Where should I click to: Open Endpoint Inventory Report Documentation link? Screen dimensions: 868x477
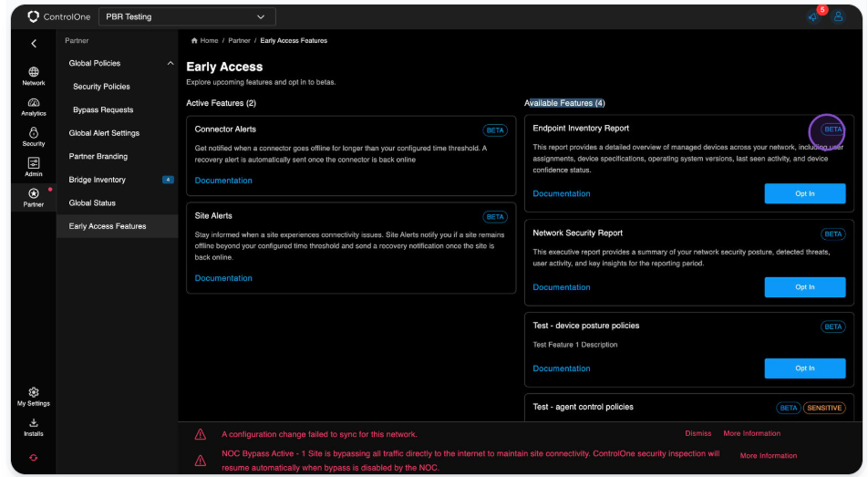(562, 194)
